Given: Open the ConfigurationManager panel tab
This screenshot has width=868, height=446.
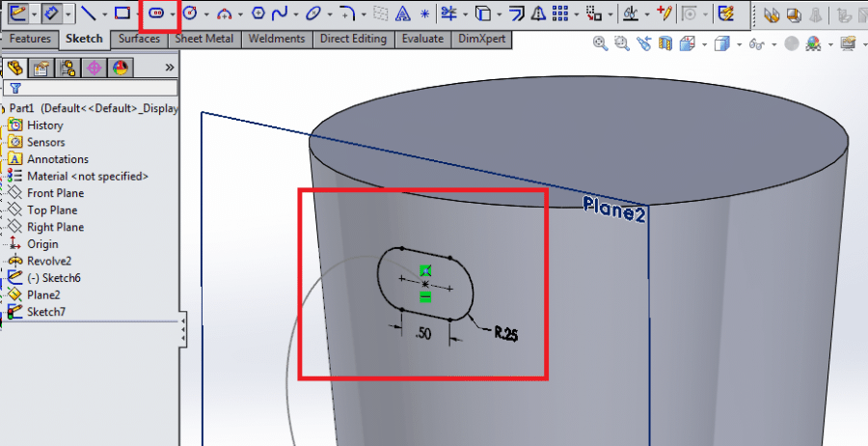Looking at the screenshot, I should point(68,69).
